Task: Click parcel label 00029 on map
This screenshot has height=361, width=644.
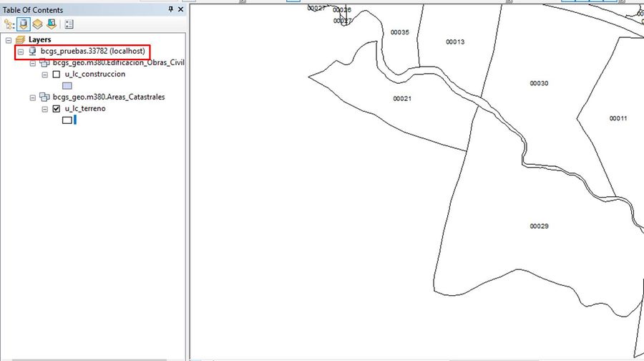Action: pos(539,226)
